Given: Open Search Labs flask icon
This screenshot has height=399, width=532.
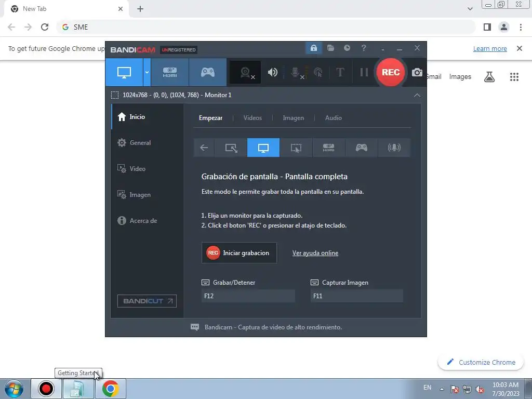Looking at the screenshot, I should click(x=489, y=77).
